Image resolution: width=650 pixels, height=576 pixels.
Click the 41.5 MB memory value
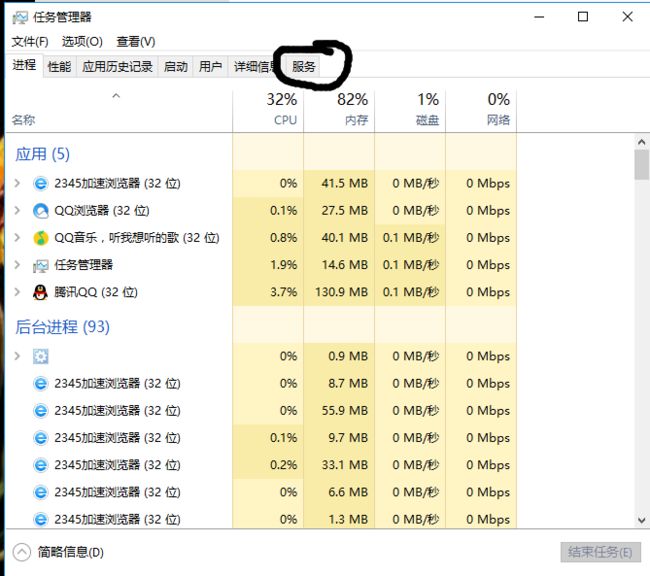345,183
